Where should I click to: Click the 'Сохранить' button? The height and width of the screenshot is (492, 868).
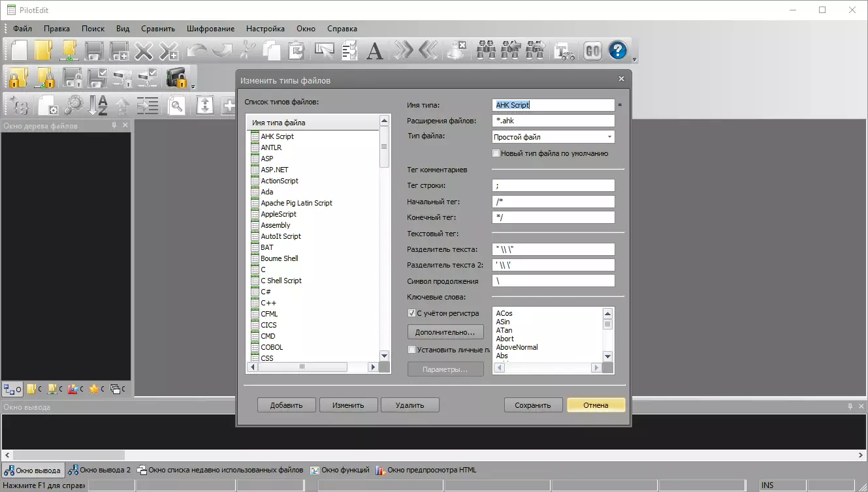point(532,405)
